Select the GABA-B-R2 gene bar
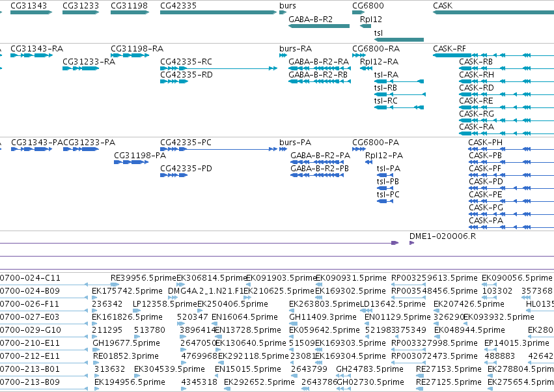 pos(319,26)
